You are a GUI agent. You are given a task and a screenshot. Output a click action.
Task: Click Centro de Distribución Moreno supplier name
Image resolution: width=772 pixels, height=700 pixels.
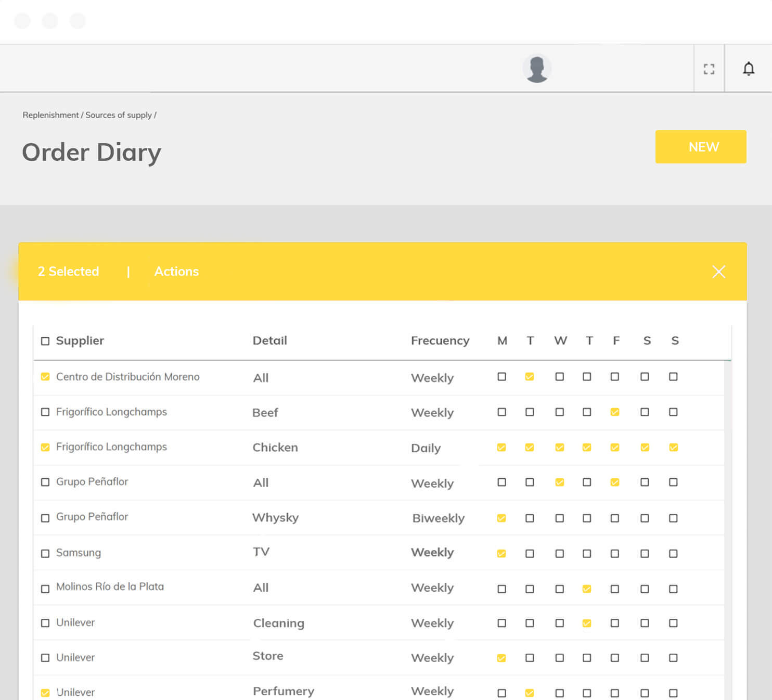coord(128,377)
